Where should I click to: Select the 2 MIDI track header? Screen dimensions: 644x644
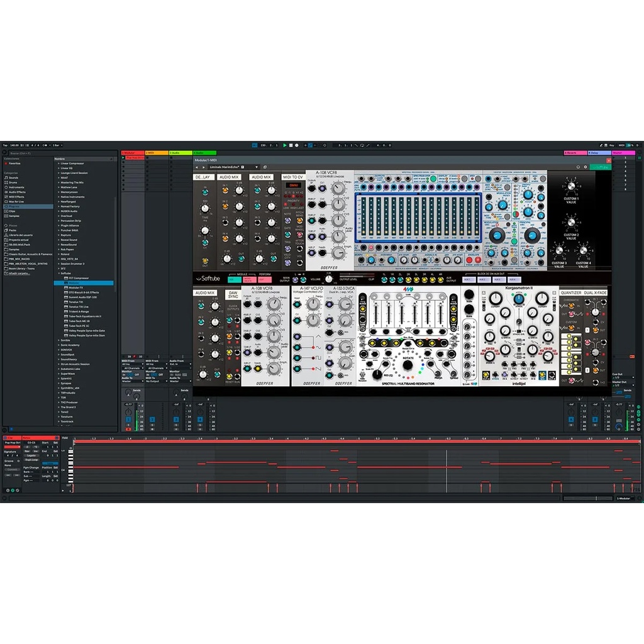coord(157,153)
